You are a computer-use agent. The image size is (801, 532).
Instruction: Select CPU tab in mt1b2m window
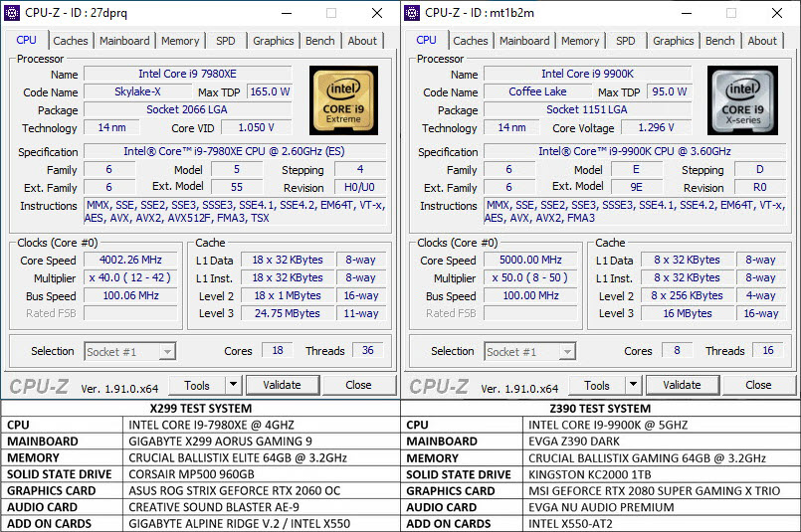426,40
